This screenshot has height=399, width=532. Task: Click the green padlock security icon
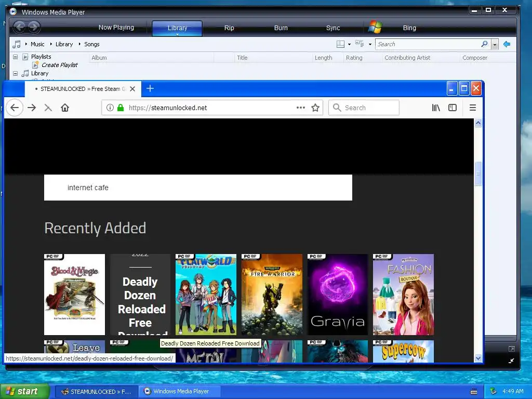[x=121, y=108]
